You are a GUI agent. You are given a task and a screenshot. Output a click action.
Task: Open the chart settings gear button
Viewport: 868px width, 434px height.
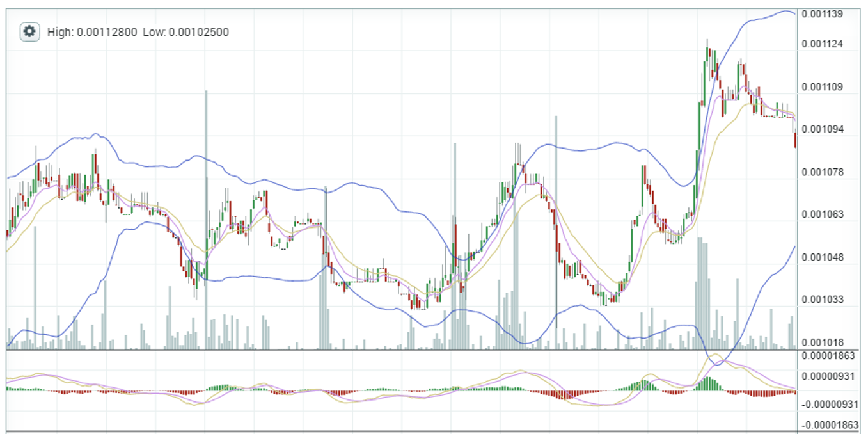tap(30, 31)
